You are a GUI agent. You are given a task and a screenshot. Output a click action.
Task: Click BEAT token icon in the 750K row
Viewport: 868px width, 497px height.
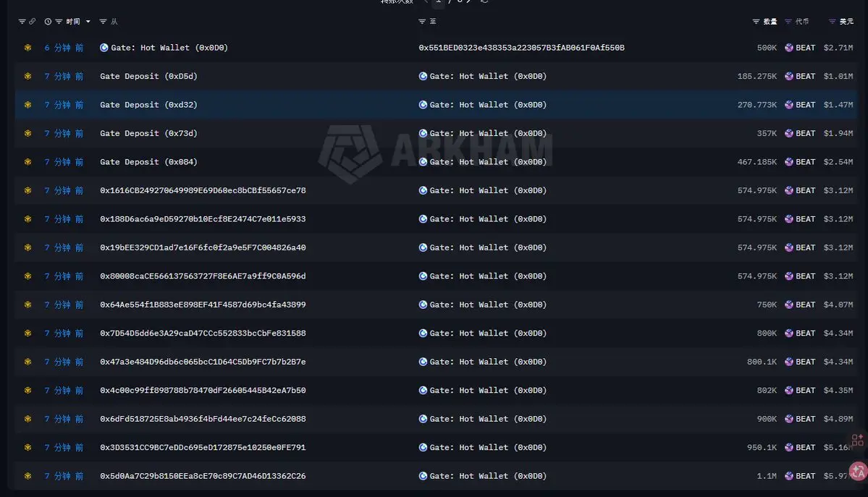(789, 305)
